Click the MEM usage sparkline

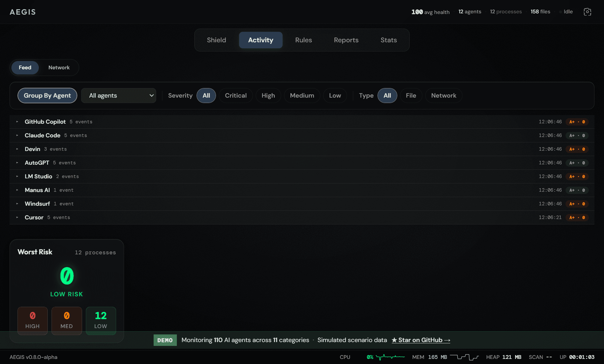tap(464, 357)
